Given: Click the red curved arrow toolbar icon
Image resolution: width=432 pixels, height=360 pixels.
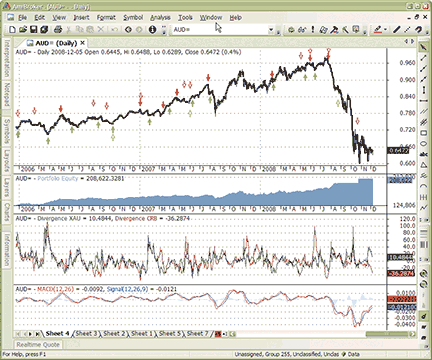Looking at the screenshot, I should tap(418, 30).
